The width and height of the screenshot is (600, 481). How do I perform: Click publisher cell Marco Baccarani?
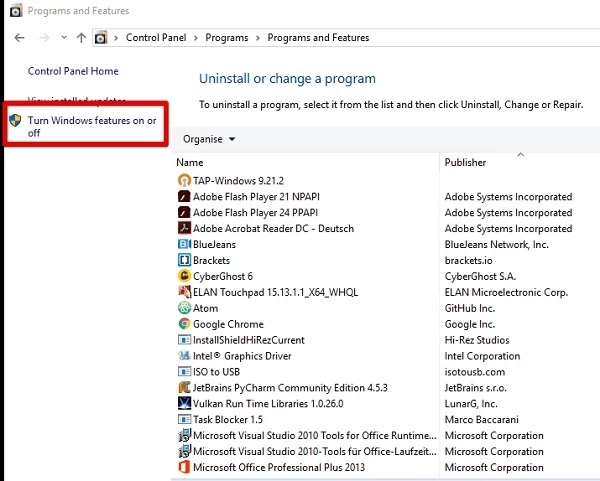481,419
